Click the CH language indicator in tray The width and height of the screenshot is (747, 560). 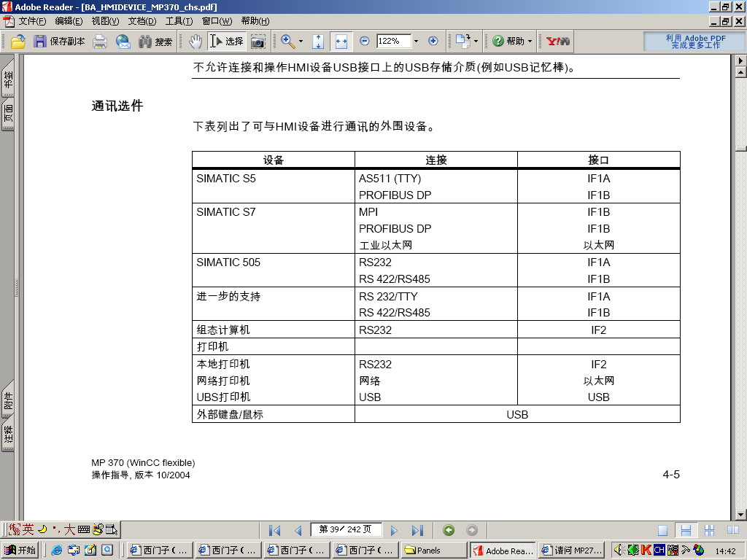(x=659, y=550)
